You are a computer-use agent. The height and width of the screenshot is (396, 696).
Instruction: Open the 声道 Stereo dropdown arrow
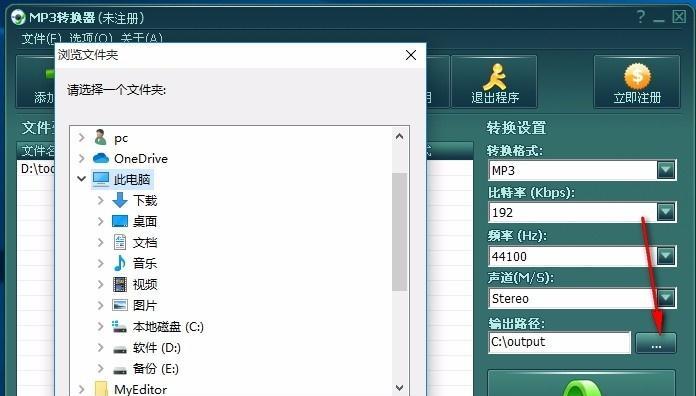[666, 298]
